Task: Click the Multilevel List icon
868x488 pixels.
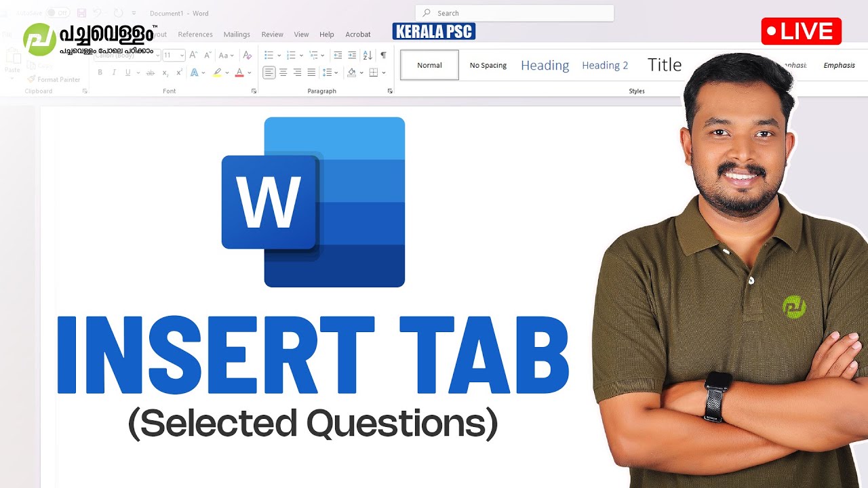Action: [313, 55]
